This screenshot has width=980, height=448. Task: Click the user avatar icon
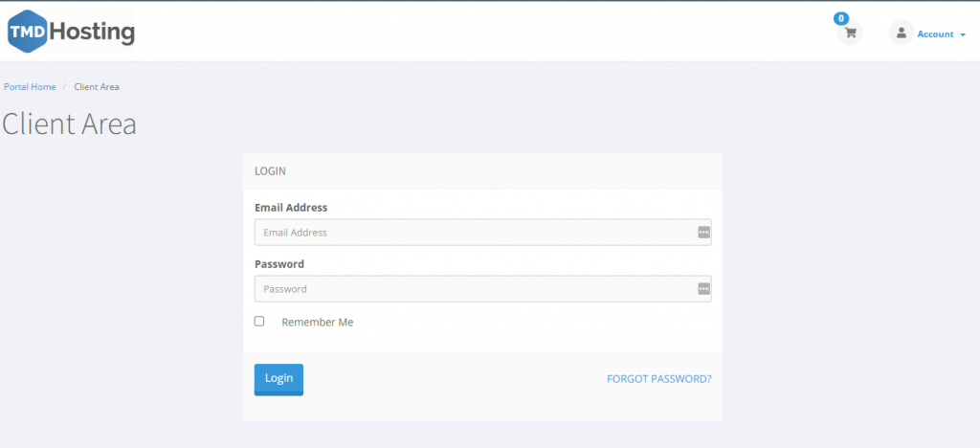pos(901,34)
